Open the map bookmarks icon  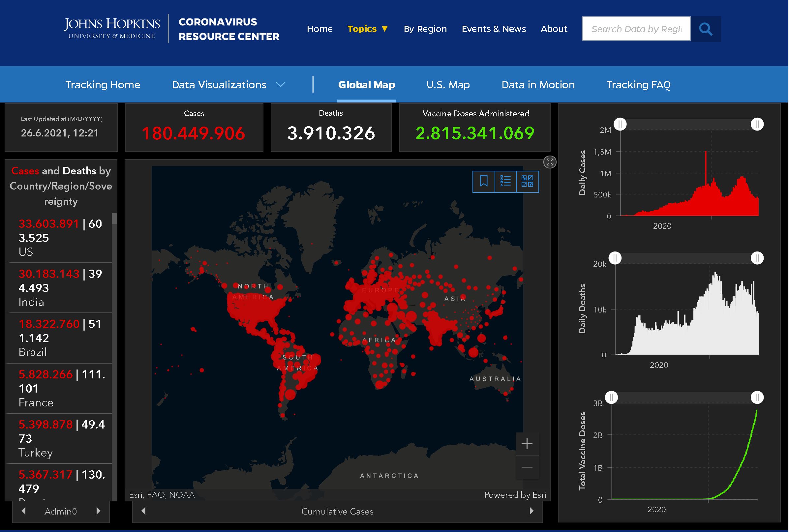[x=484, y=181]
